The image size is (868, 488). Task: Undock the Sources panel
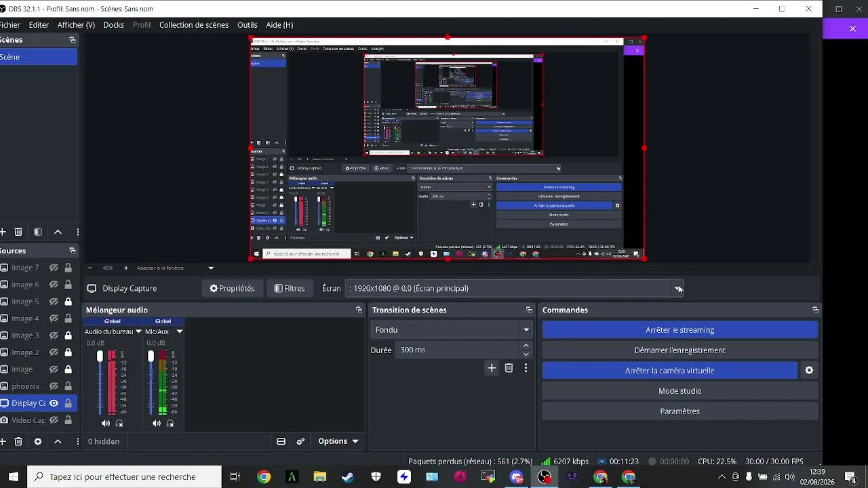pos(73,251)
